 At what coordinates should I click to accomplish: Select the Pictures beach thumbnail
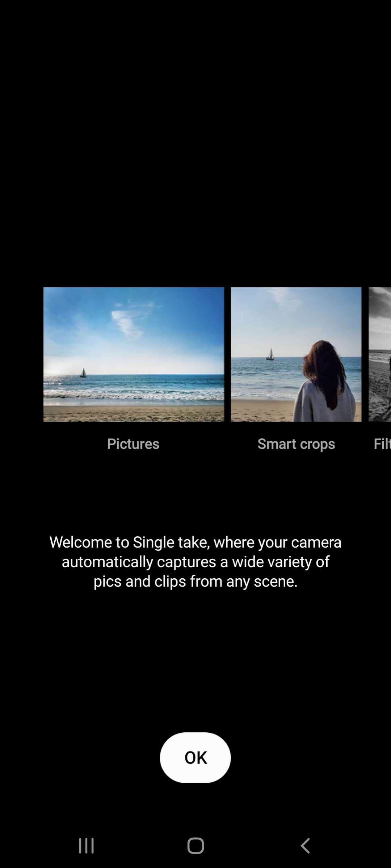point(134,354)
